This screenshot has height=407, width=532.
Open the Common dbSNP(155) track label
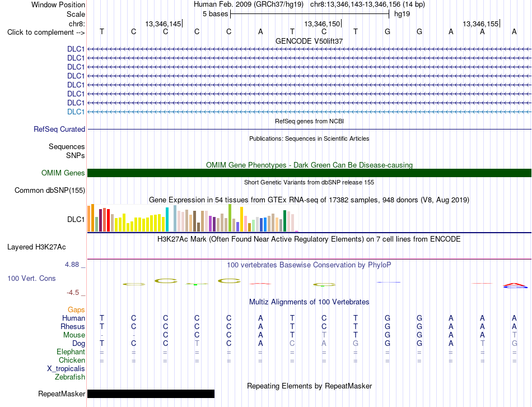(x=50, y=190)
